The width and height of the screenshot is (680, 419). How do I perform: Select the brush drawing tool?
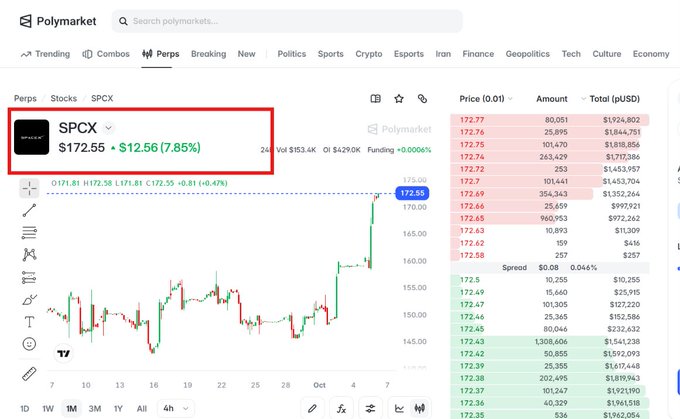click(29, 300)
